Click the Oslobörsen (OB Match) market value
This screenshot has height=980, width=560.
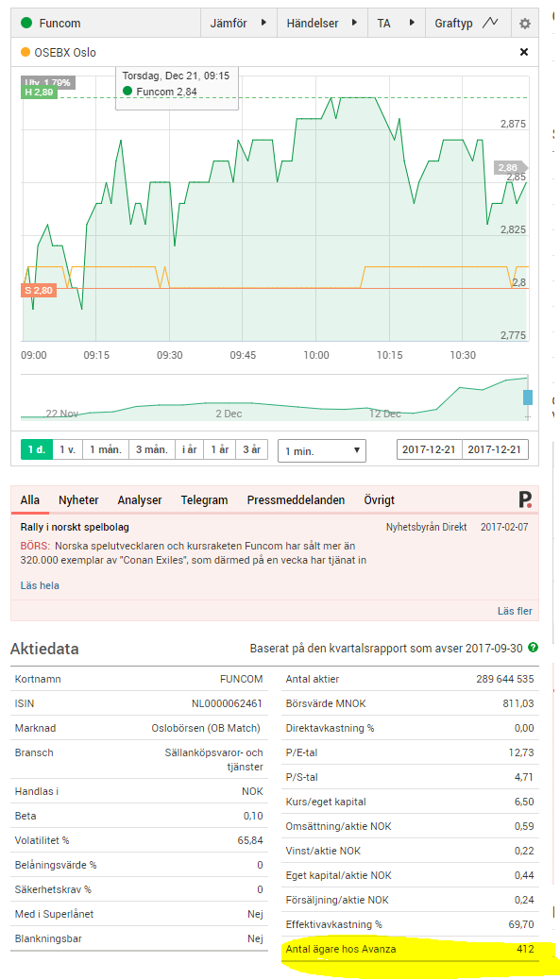(x=208, y=728)
